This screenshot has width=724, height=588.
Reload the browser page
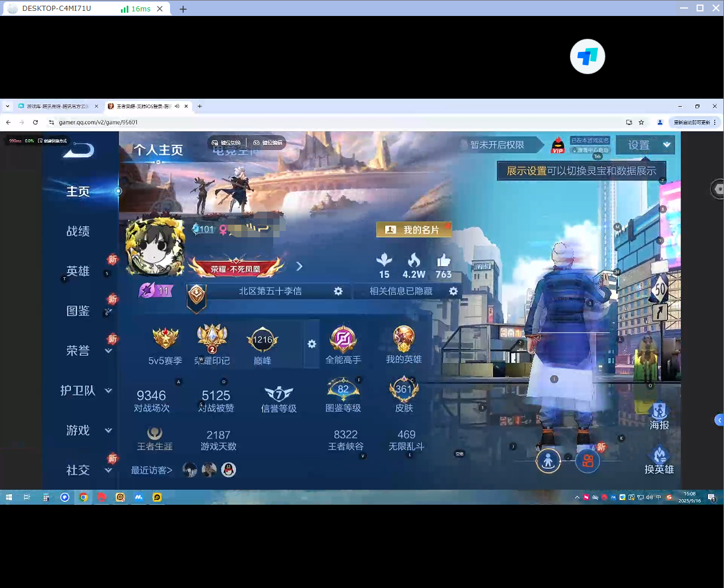(x=35, y=122)
